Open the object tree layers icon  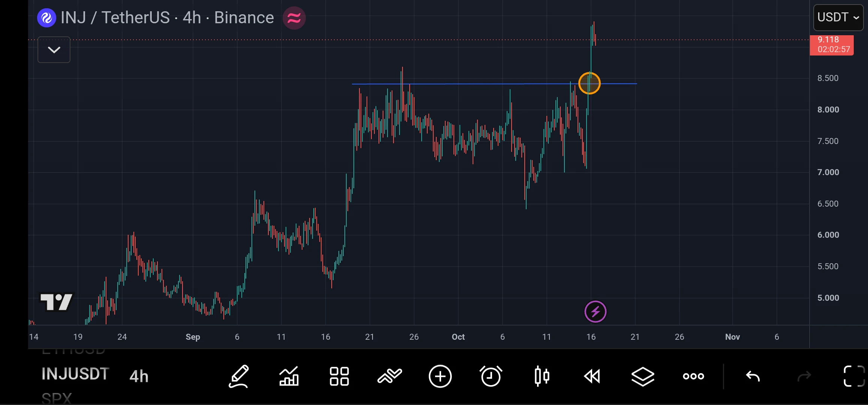coord(643,376)
